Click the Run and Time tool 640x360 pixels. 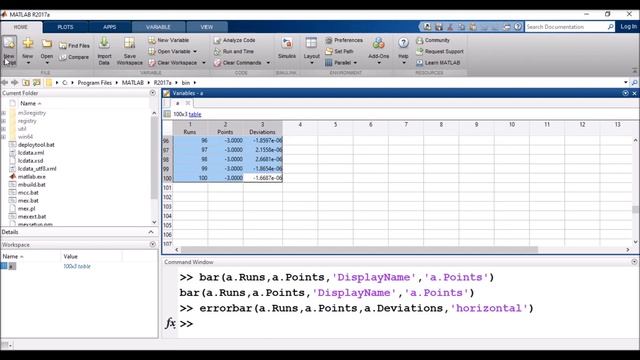[234, 51]
